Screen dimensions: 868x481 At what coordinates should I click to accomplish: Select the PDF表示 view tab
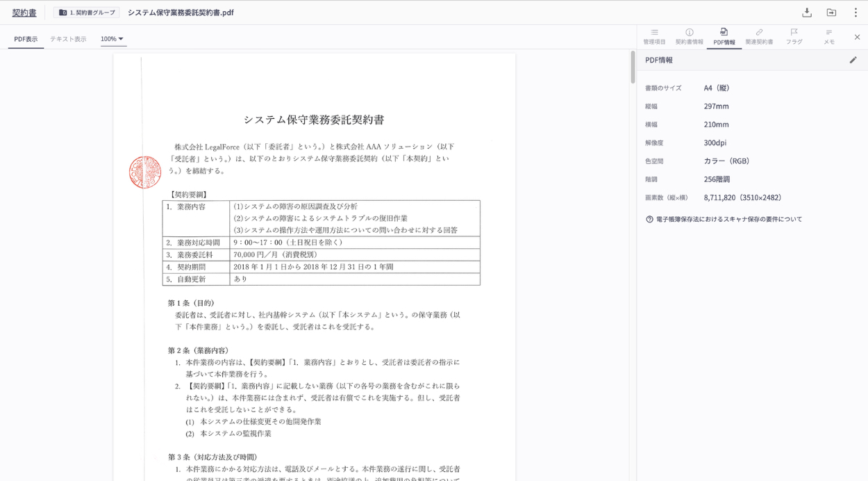point(26,39)
